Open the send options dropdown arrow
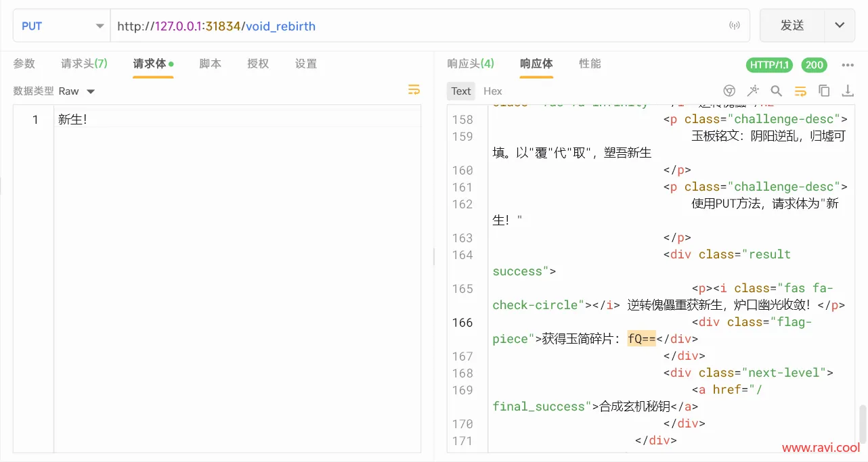The width and height of the screenshot is (868, 462). pyautogui.click(x=840, y=25)
